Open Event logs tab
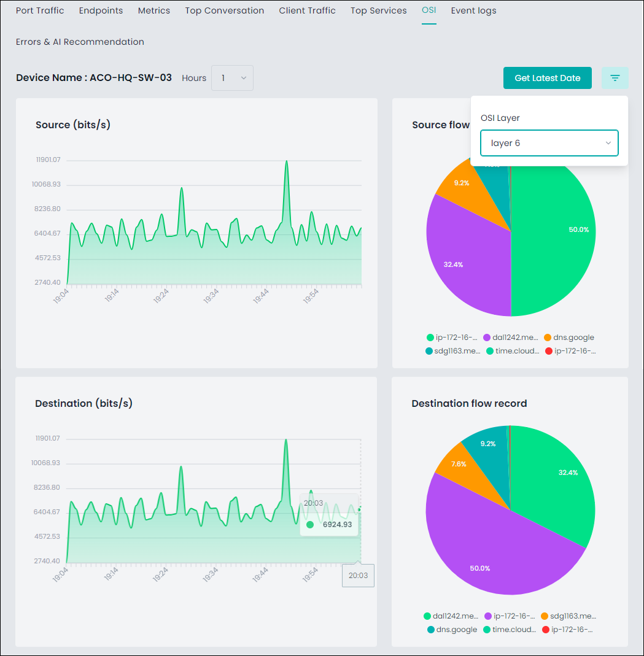 (474, 10)
